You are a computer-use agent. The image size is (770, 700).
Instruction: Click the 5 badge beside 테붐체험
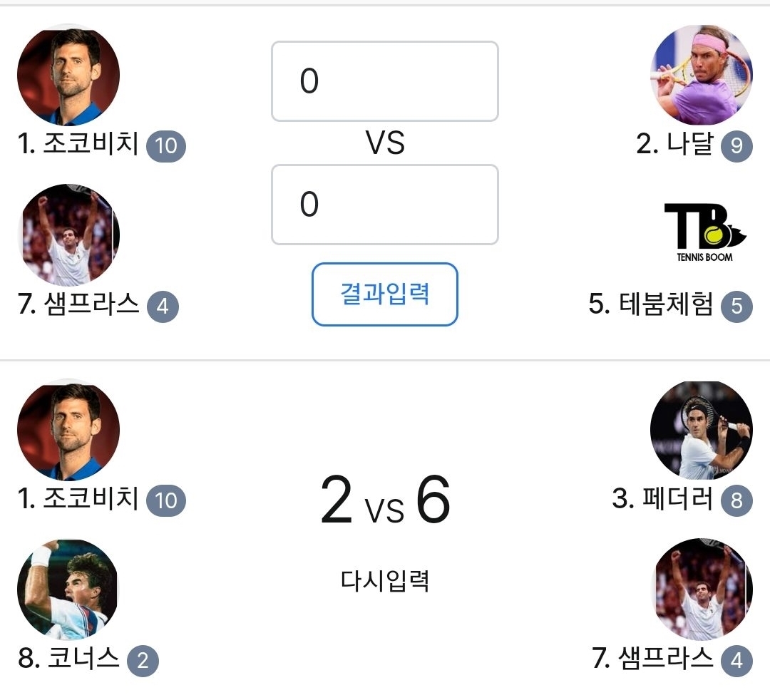736,307
